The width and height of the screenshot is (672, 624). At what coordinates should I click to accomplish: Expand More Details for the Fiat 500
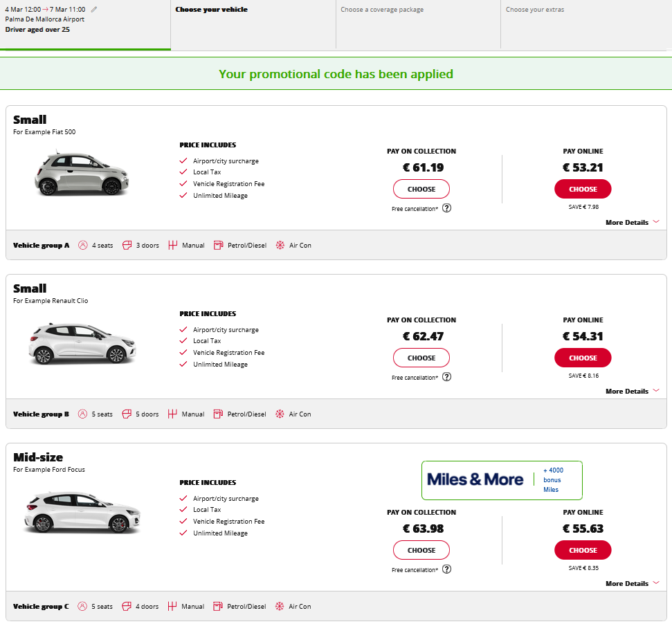632,222
